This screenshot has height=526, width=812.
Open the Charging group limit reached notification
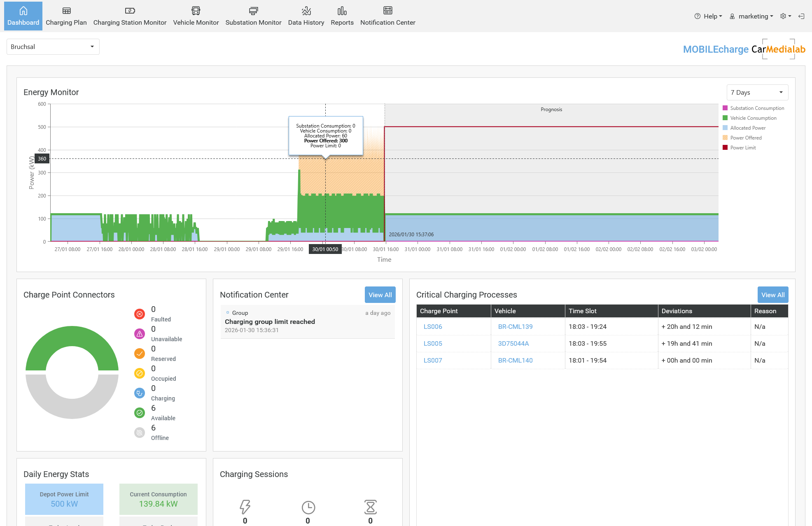[270, 321]
